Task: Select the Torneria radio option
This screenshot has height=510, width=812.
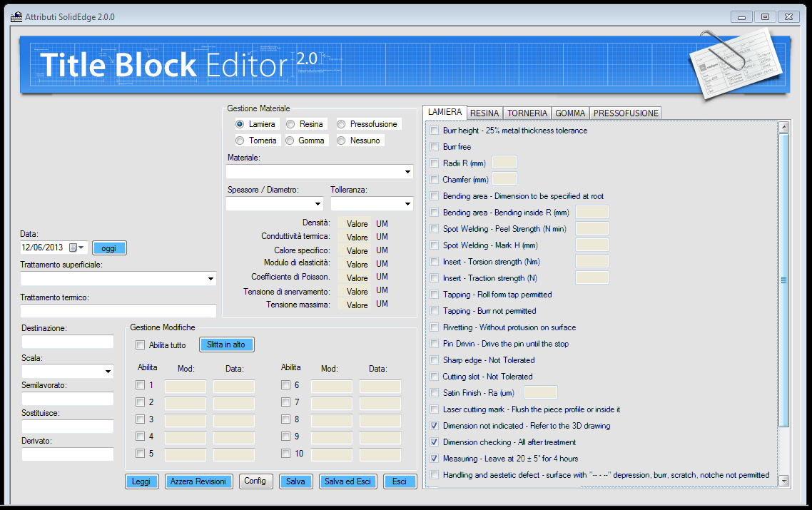Action: point(240,141)
